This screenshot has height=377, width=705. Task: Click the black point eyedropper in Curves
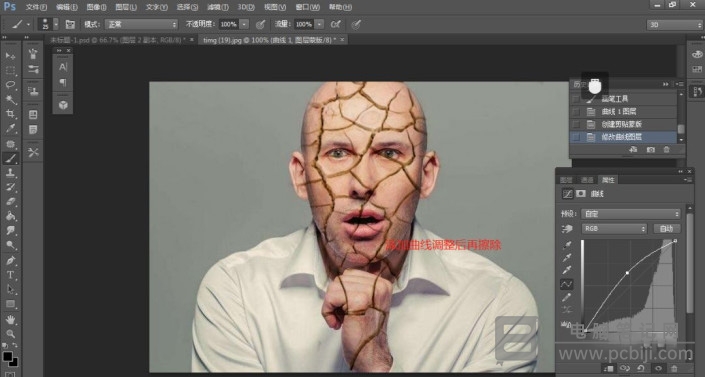[567, 245]
